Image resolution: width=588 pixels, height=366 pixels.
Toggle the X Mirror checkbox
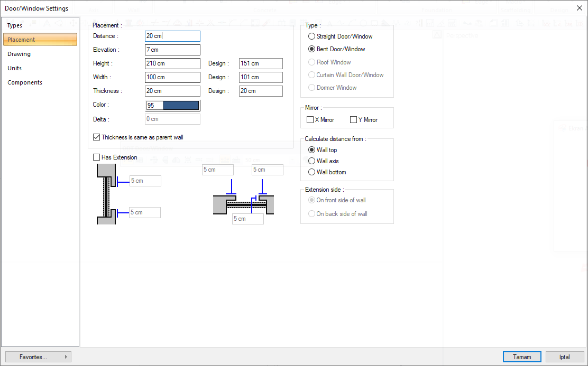point(310,120)
